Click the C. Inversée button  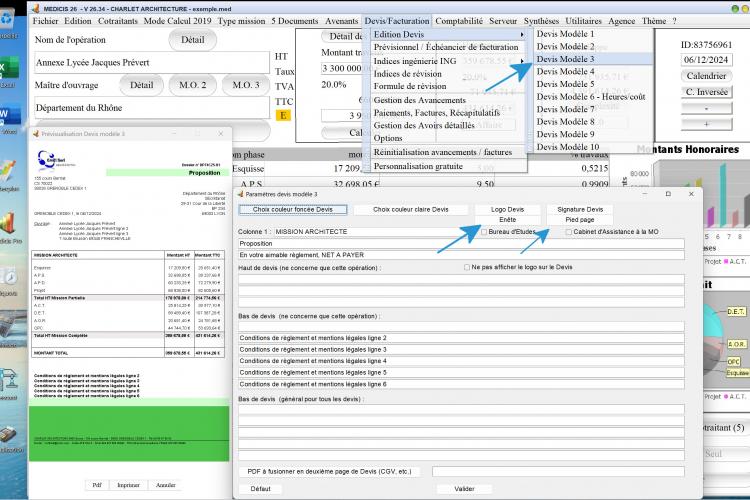click(706, 92)
